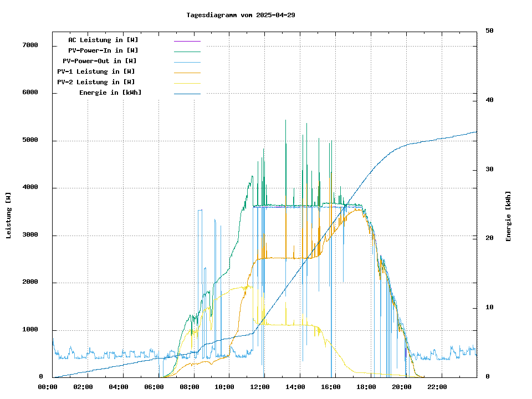
Task: Click the vertical Leistung [W] axis title
Action: coord(9,216)
